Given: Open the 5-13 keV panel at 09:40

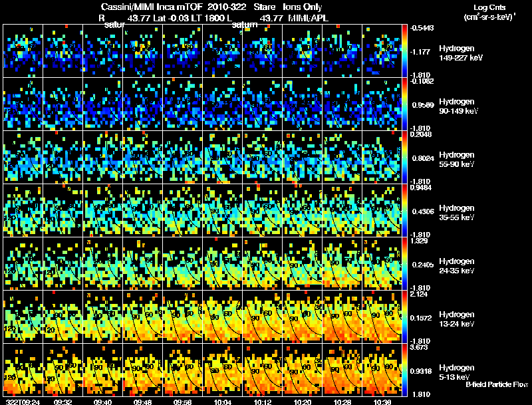Looking at the screenshot, I should 103,370.
